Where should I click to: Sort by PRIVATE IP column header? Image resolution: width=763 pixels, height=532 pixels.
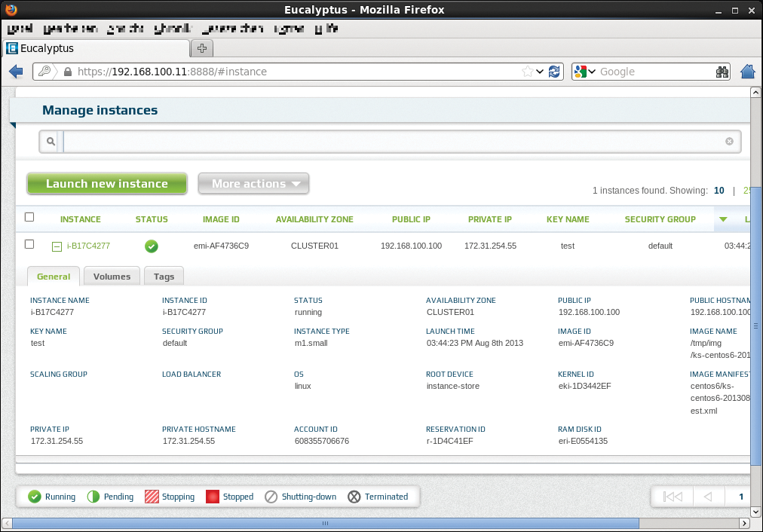pos(490,219)
